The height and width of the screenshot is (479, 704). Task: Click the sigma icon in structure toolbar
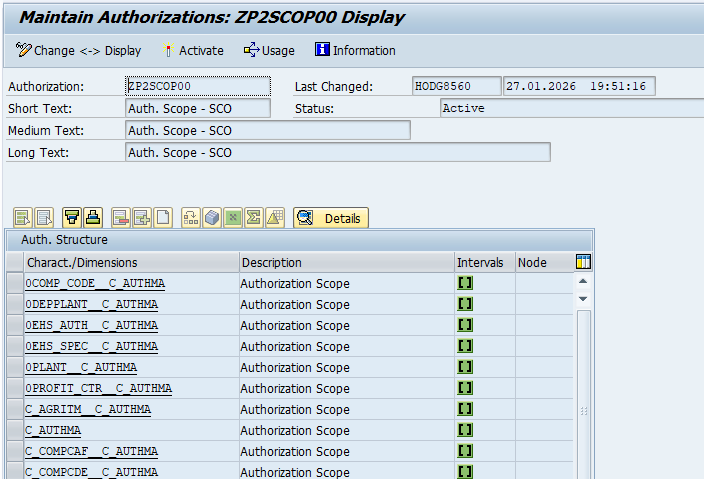(254, 218)
